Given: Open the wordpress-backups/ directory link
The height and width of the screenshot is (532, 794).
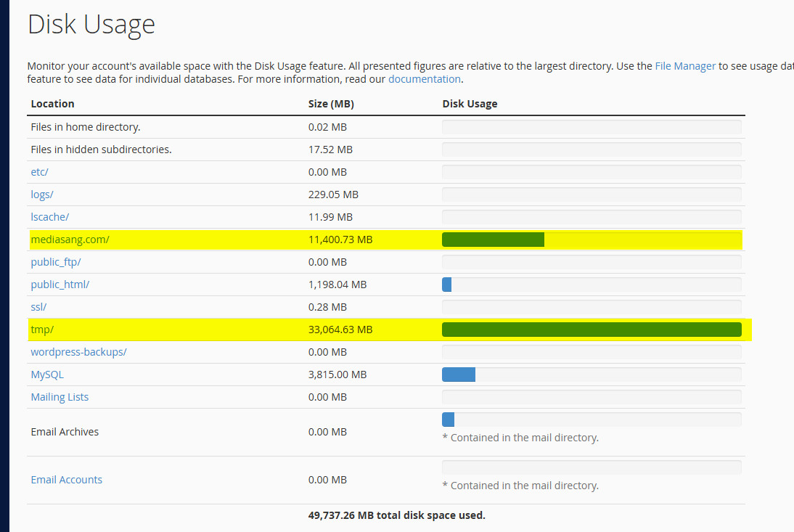Looking at the screenshot, I should [78, 352].
